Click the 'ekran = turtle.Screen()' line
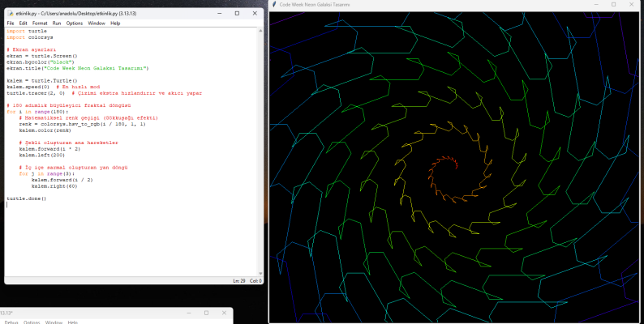The width and height of the screenshot is (644, 324). point(42,56)
